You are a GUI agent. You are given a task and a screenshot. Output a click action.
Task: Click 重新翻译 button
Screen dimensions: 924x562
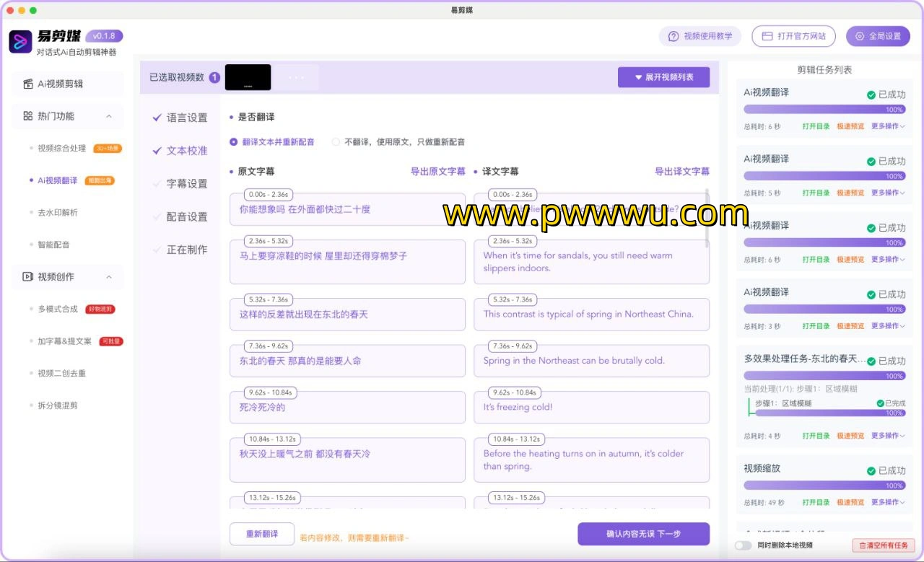[x=261, y=534]
